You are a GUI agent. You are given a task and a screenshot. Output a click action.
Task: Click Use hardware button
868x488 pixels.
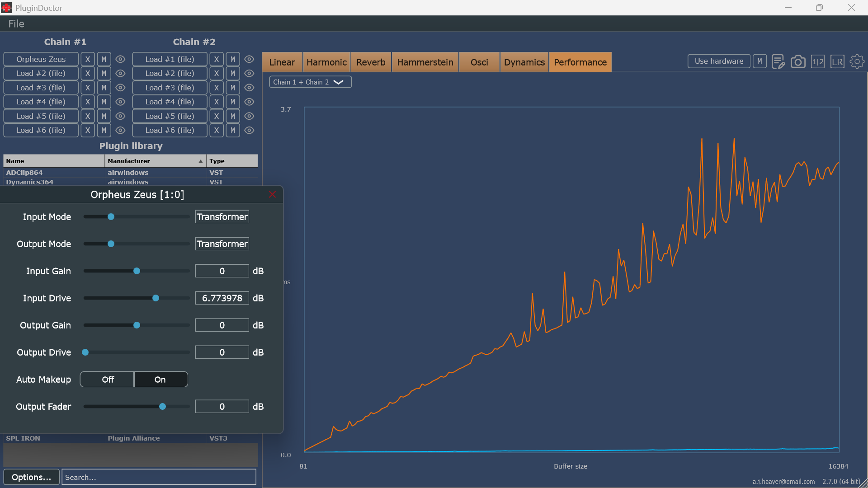click(719, 61)
